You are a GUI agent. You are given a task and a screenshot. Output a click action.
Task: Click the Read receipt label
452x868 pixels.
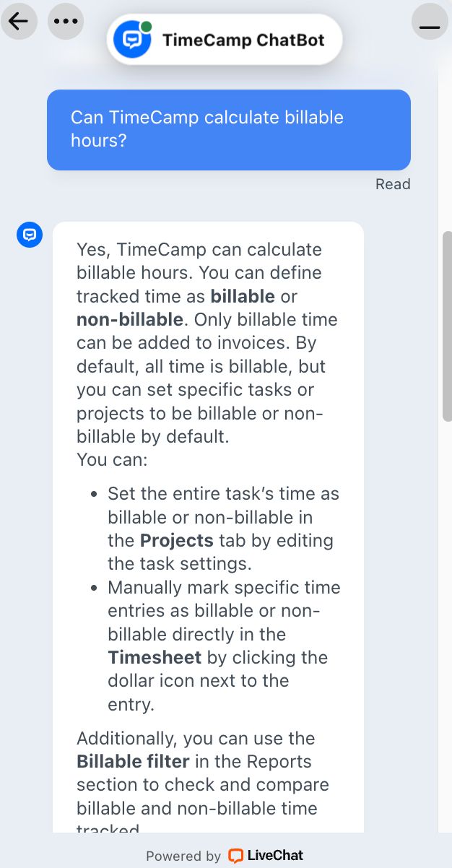[x=393, y=184]
